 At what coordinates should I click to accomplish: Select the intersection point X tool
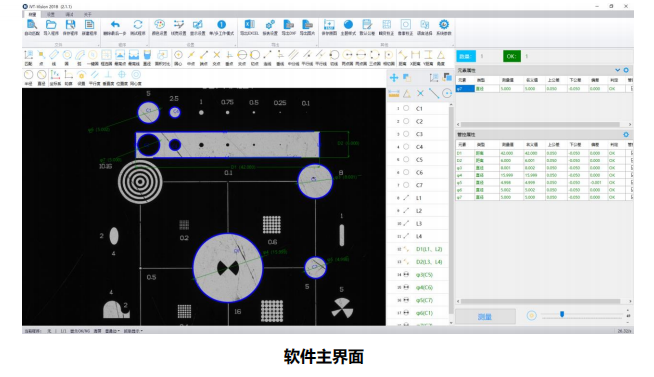point(216,55)
